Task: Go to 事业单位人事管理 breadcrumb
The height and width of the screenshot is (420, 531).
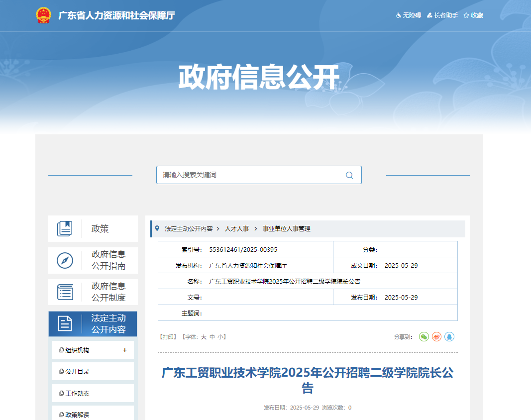Action: (x=287, y=228)
